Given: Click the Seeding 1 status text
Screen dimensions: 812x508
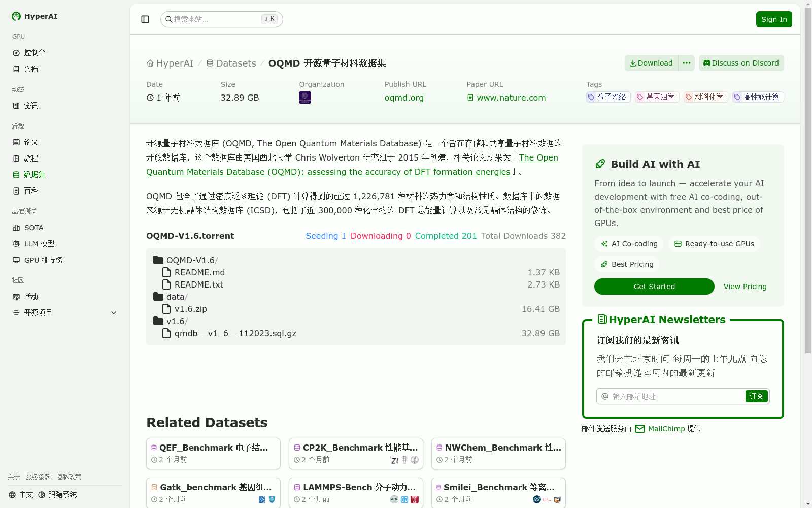Looking at the screenshot, I should click(326, 236).
